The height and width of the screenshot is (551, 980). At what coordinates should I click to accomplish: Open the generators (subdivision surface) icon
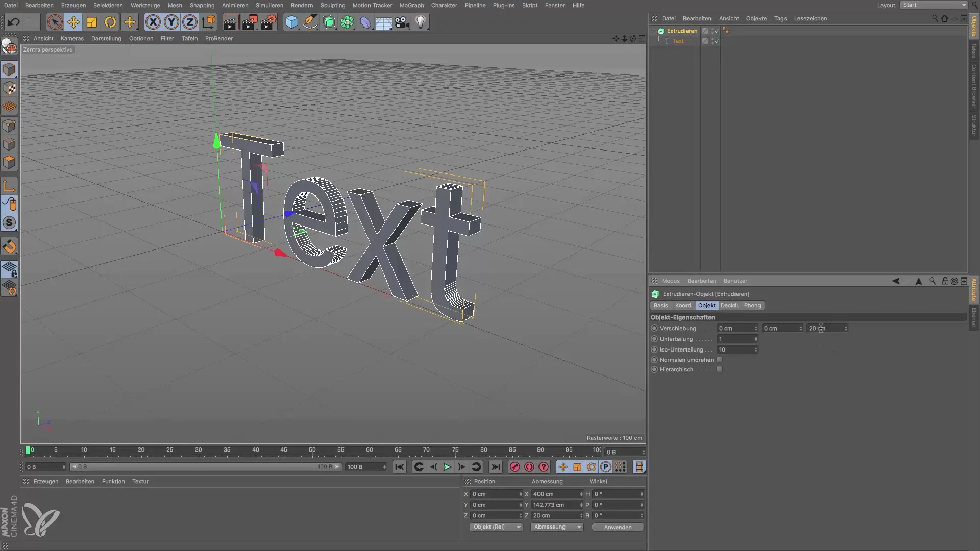pos(329,22)
